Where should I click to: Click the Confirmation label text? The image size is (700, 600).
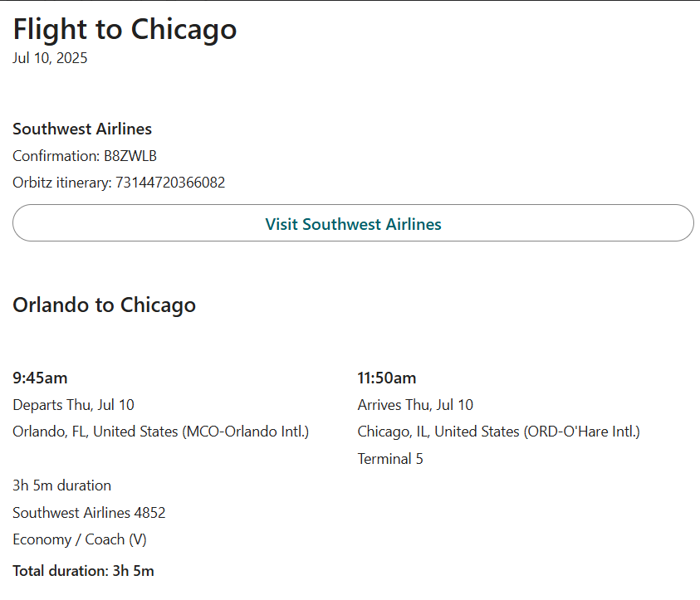[x=56, y=156]
